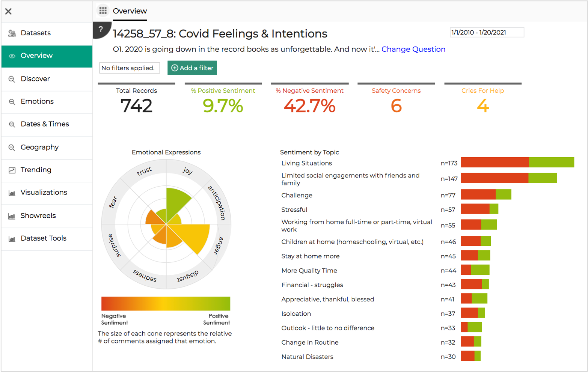Click the Add a filter button
Image resolution: width=588 pixels, height=372 pixels.
tap(192, 68)
